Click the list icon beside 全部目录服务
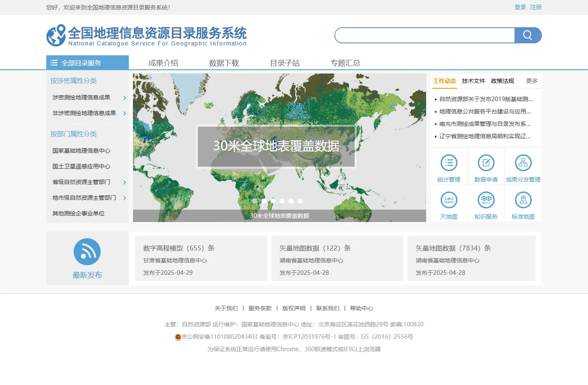This screenshot has width=588, height=385. [54, 63]
